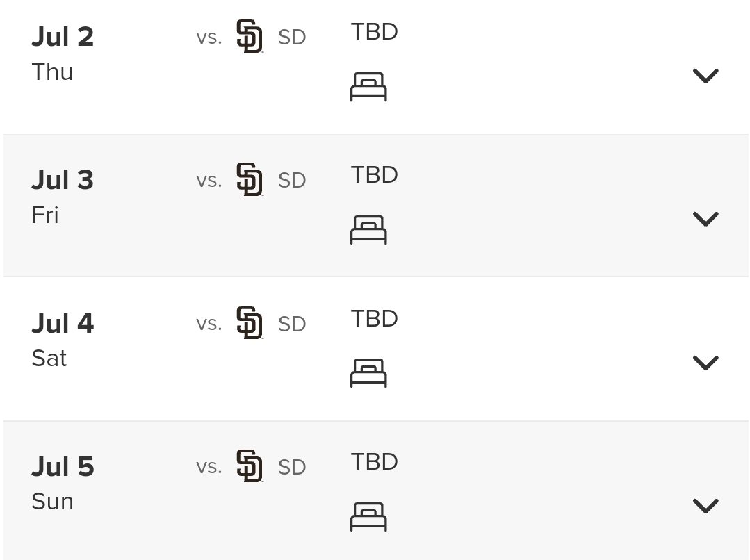750x560 pixels.
Task: Click the Padres logo in Jul 4 row
Action: (x=250, y=323)
